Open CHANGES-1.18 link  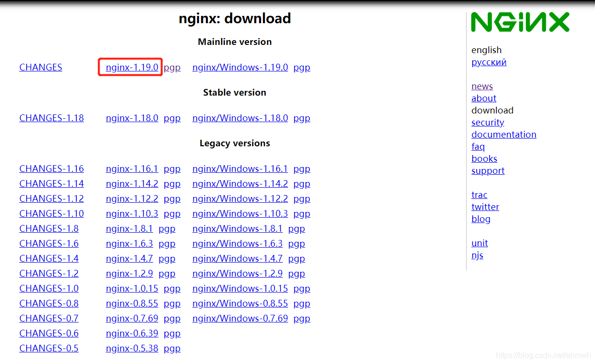click(x=52, y=118)
